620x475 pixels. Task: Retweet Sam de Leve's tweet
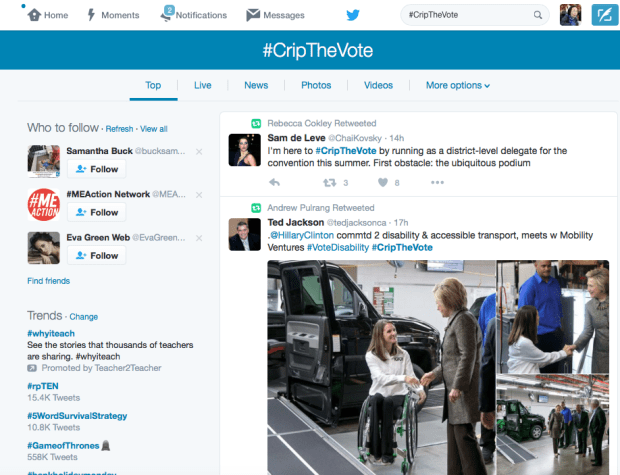tap(329, 183)
